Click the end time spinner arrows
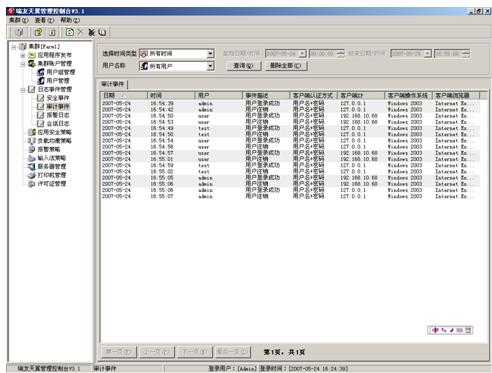The width and height of the screenshot is (492, 373). [x=466, y=54]
